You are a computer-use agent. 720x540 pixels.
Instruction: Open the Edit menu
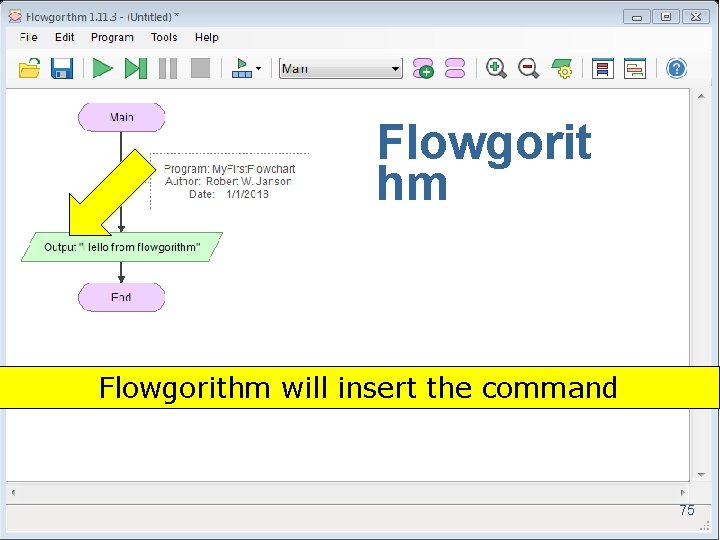(64, 37)
